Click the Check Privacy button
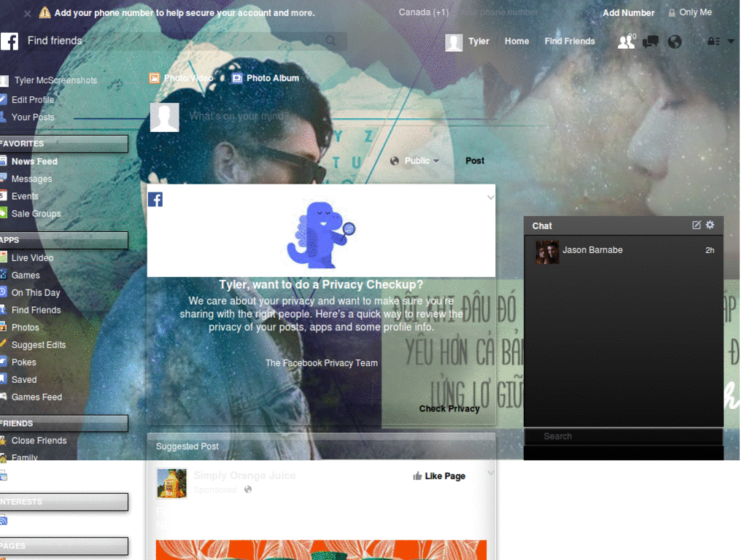The image size is (747, 560). [x=449, y=409]
